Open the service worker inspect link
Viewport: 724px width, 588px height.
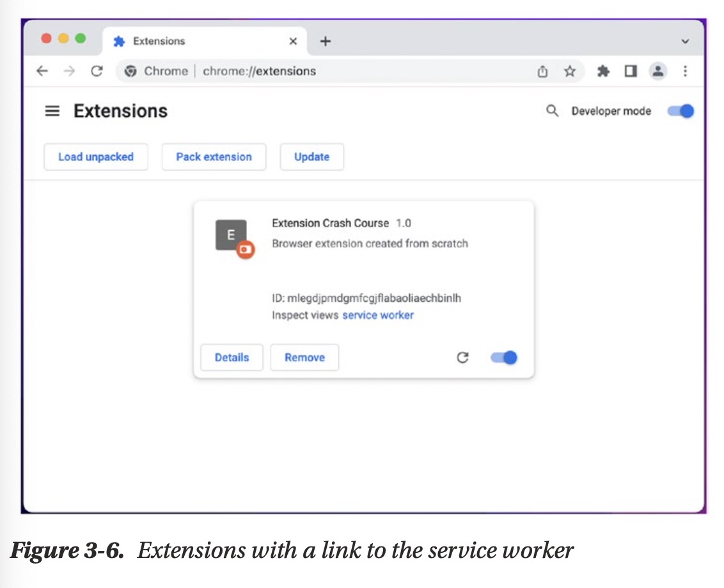coord(378,315)
